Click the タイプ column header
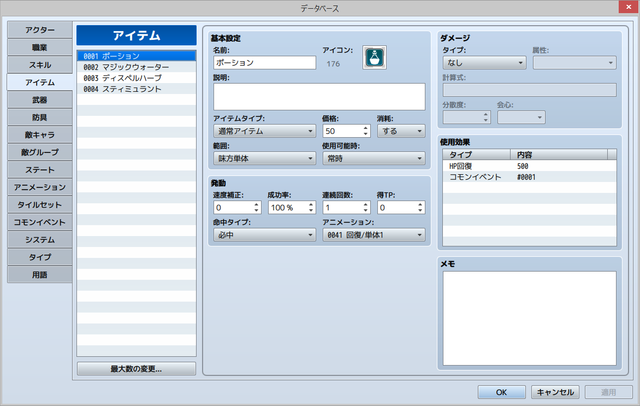 477,155
